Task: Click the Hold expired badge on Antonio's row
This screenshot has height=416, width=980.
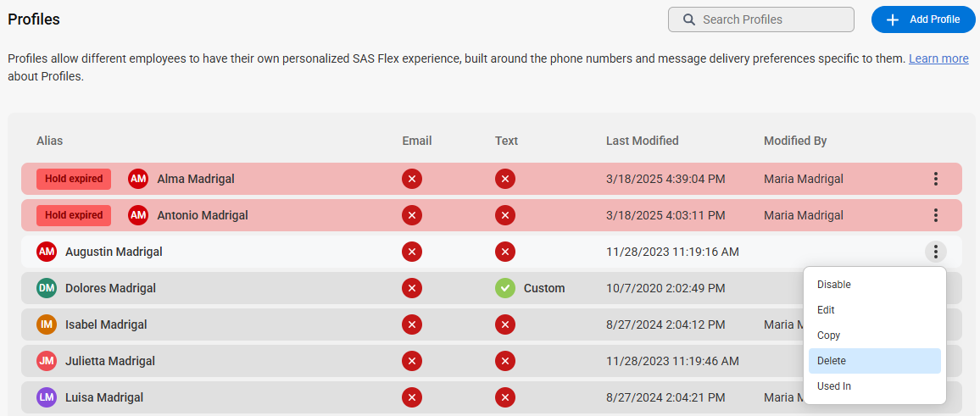Action: (x=74, y=215)
